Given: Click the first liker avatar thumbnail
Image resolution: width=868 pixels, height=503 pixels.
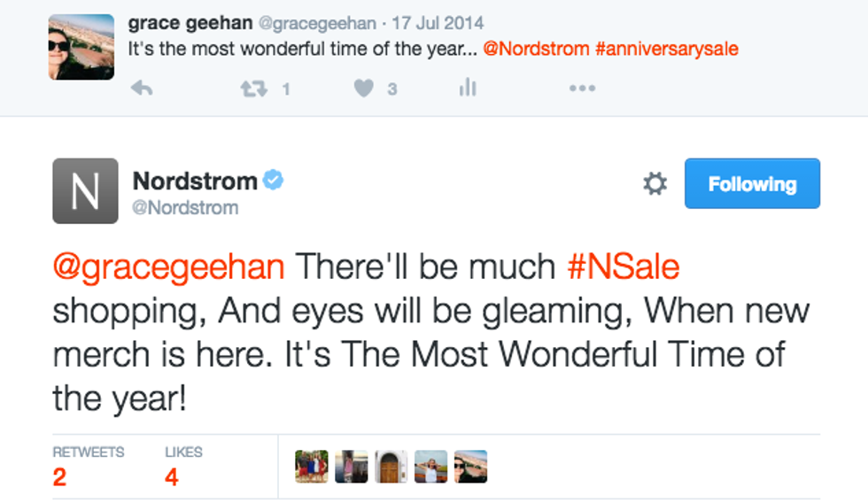Looking at the screenshot, I should (x=312, y=466).
